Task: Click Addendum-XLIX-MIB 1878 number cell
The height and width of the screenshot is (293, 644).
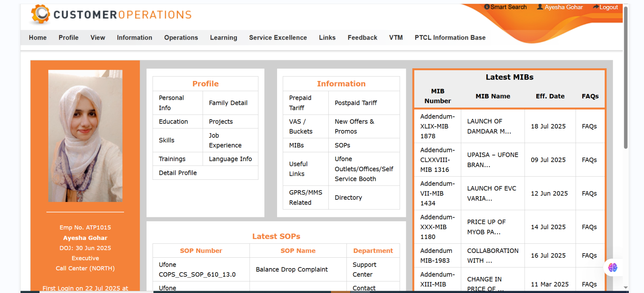Action: tap(438, 126)
